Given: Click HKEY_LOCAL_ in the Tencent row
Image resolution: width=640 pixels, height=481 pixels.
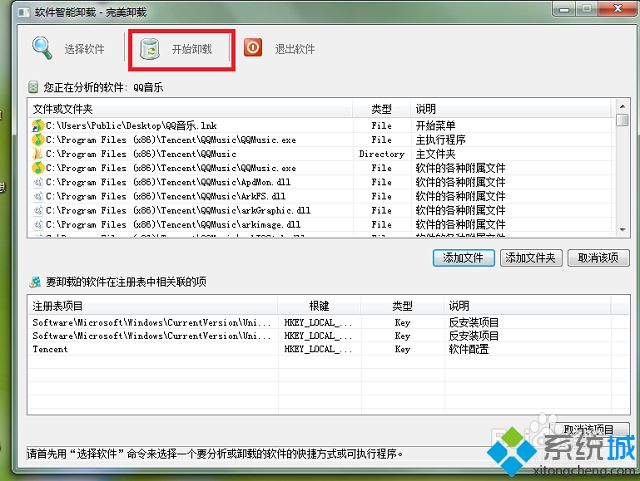Looking at the screenshot, I should (318, 349).
